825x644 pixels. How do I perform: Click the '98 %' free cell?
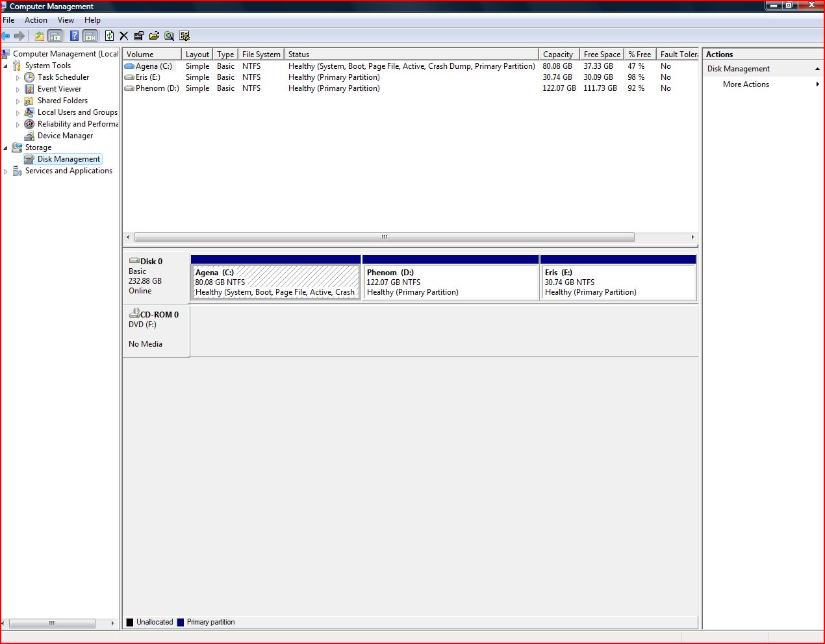(x=636, y=77)
